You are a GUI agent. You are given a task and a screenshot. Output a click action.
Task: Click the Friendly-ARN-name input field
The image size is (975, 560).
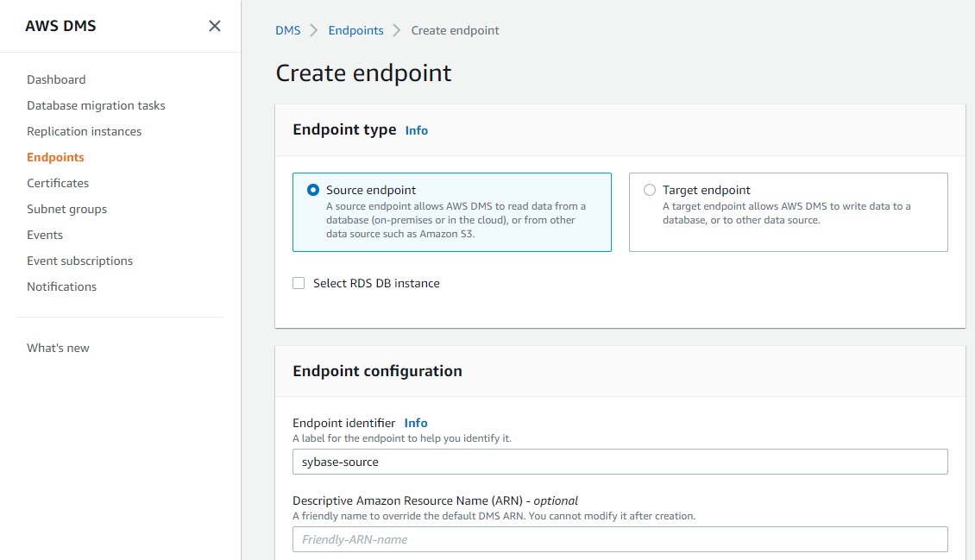(x=620, y=539)
